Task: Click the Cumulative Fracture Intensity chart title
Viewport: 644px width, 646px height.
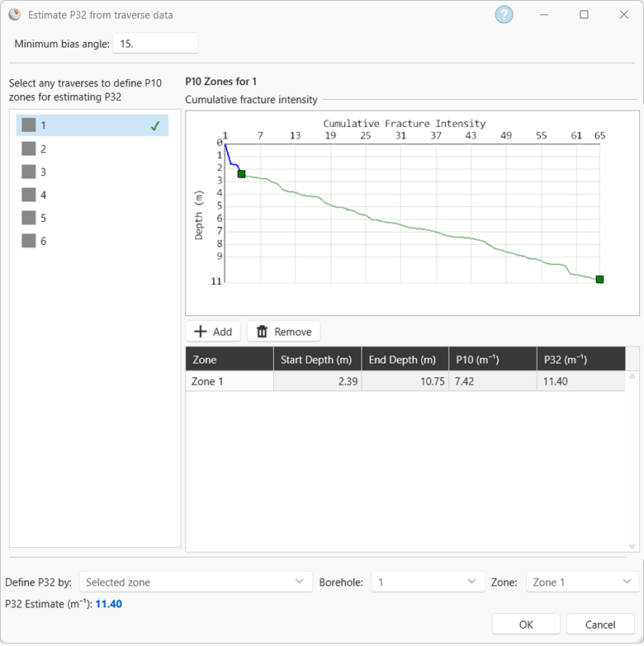Action: point(404,123)
